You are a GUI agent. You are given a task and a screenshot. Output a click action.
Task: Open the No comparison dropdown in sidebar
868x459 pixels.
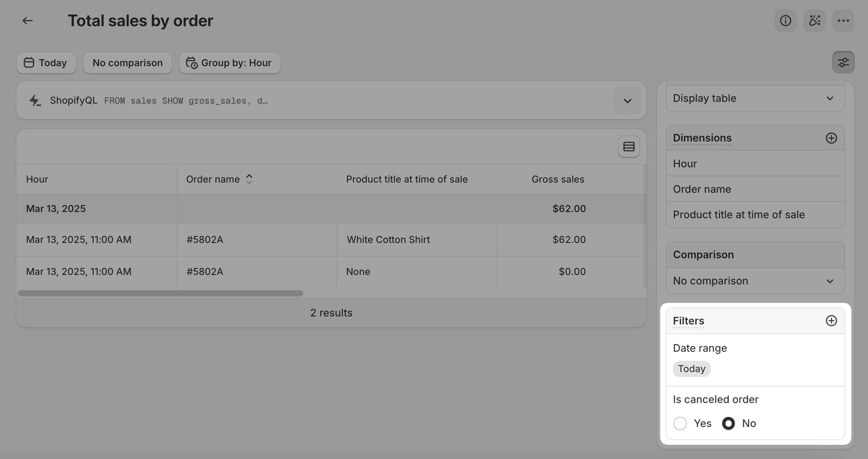point(755,281)
